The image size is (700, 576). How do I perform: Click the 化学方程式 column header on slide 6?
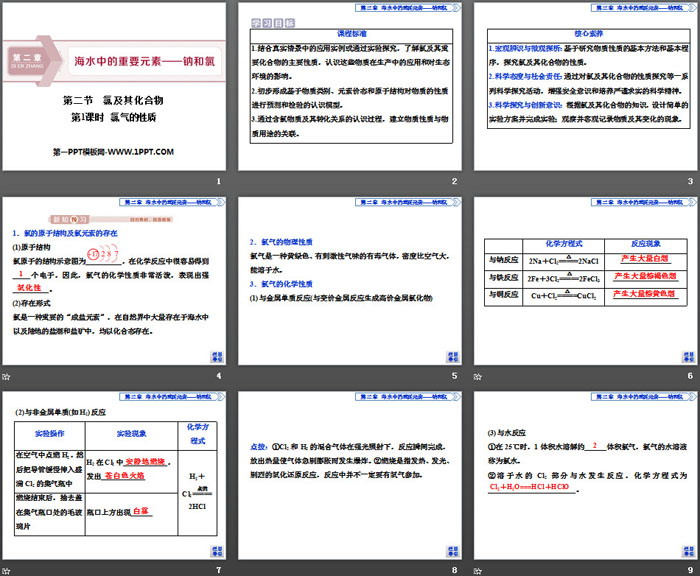coord(563,244)
